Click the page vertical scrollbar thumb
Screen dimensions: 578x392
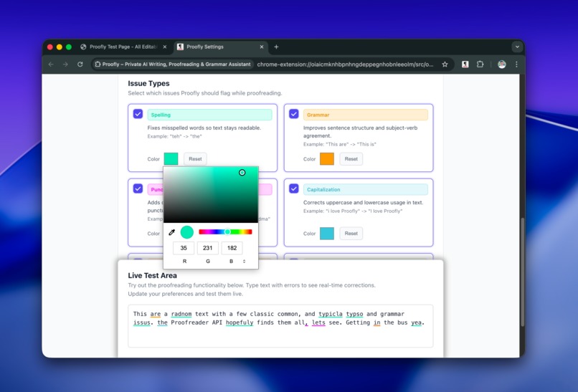522,272
